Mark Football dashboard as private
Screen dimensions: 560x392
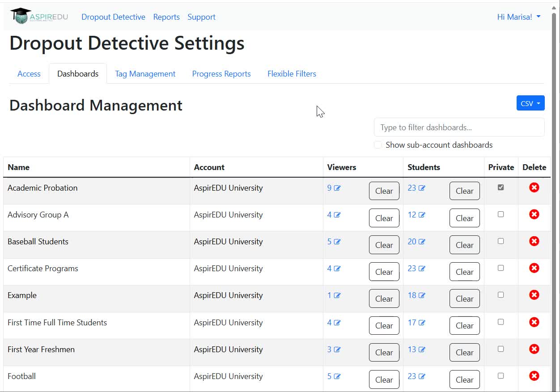(x=501, y=376)
